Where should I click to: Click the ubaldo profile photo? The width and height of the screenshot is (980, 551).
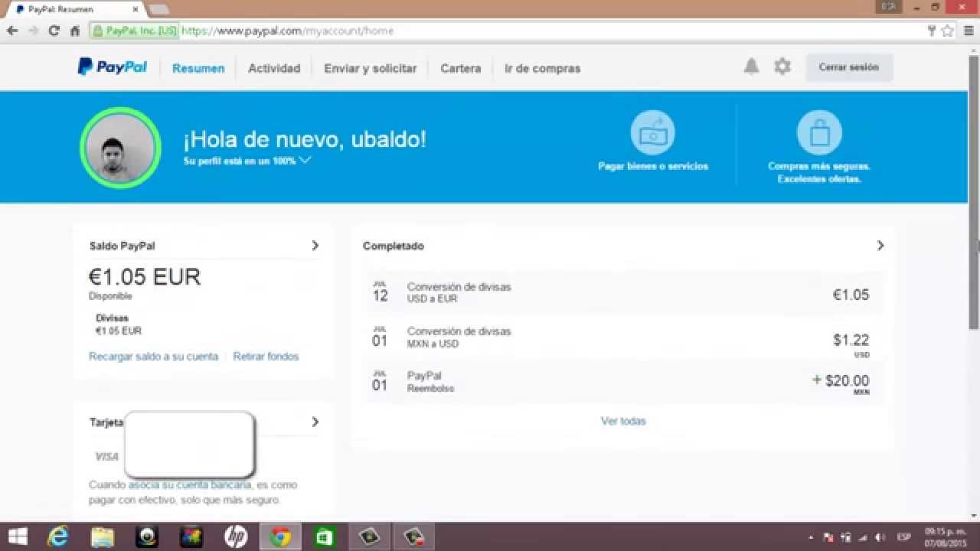coord(120,148)
